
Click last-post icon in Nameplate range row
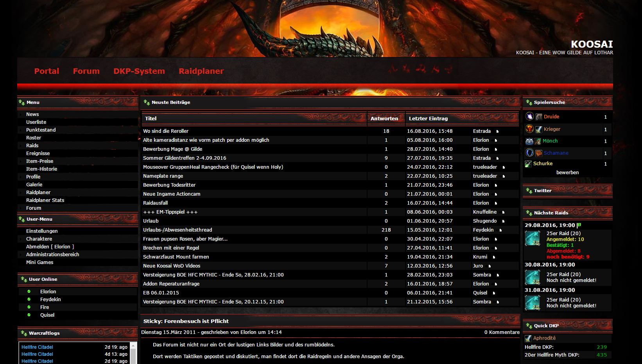click(x=504, y=177)
